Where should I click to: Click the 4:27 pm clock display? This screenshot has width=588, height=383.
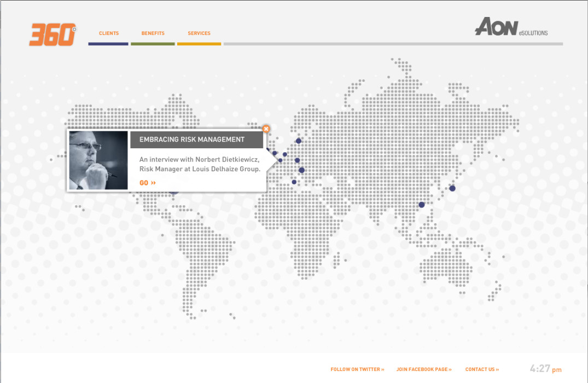pos(545,369)
